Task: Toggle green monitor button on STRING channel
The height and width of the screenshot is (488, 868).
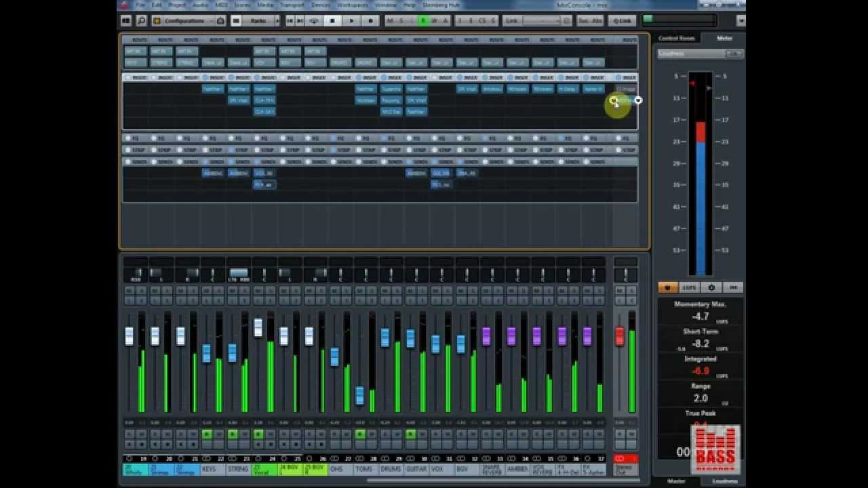Action: pos(233,434)
